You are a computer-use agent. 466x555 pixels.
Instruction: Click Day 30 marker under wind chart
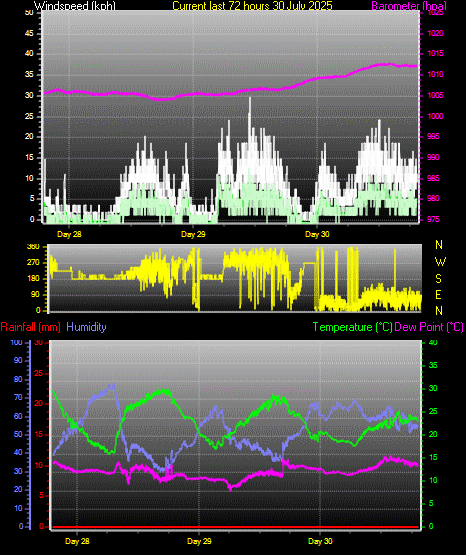point(317,234)
